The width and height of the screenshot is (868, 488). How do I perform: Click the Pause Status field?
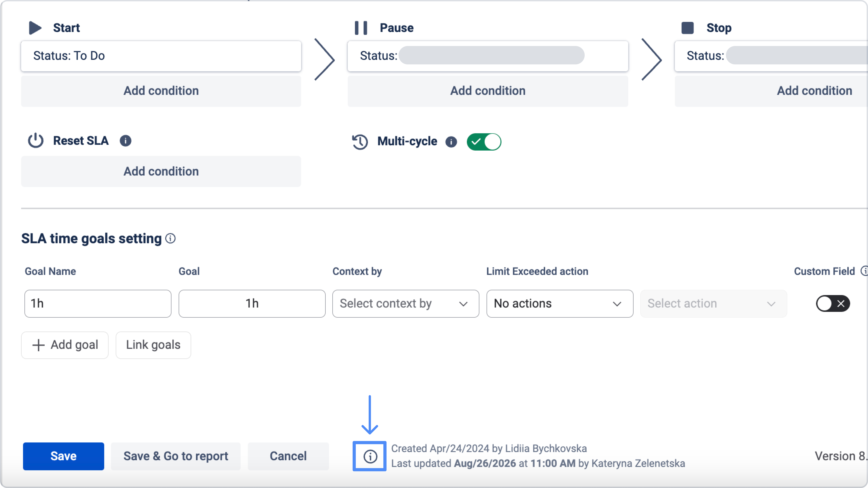click(x=488, y=56)
